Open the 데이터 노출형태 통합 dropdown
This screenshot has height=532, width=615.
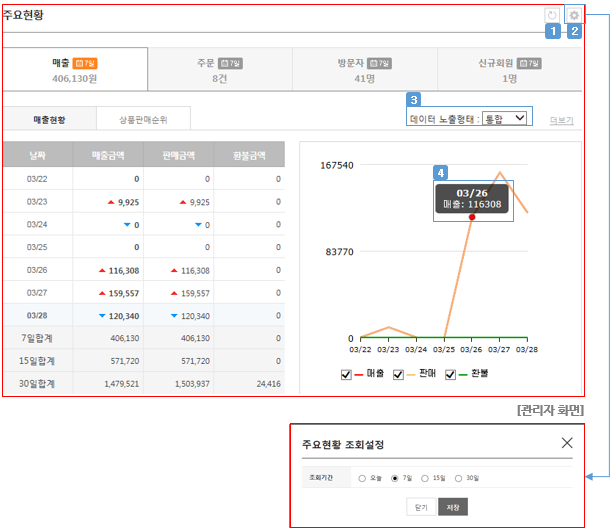pyautogui.click(x=504, y=118)
